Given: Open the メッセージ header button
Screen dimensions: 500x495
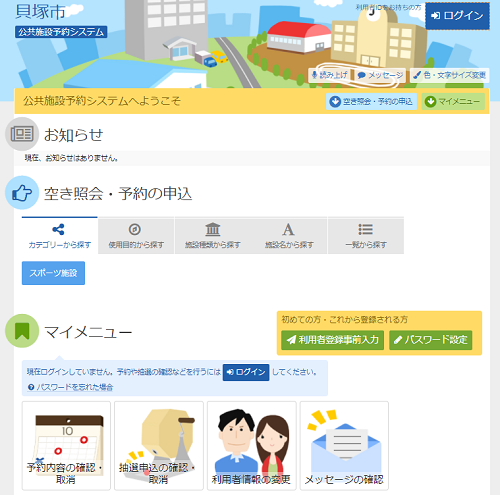Looking at the screenshot, I should click(381, 75).
